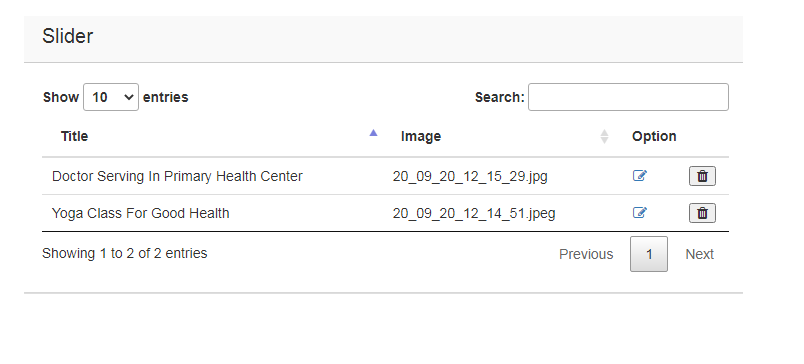Image resolution: width=804 pixels, height=364 pixels.
Task: Select the Doctor Serving In Primary Health Center title cell
Action: [177, 176]
